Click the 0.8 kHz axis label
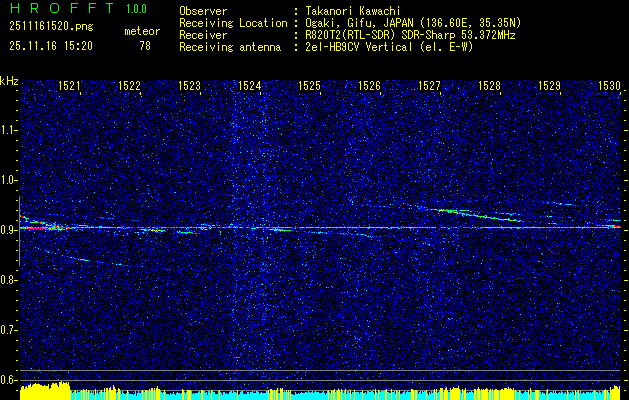629x400 pixels. click(8, 280)
